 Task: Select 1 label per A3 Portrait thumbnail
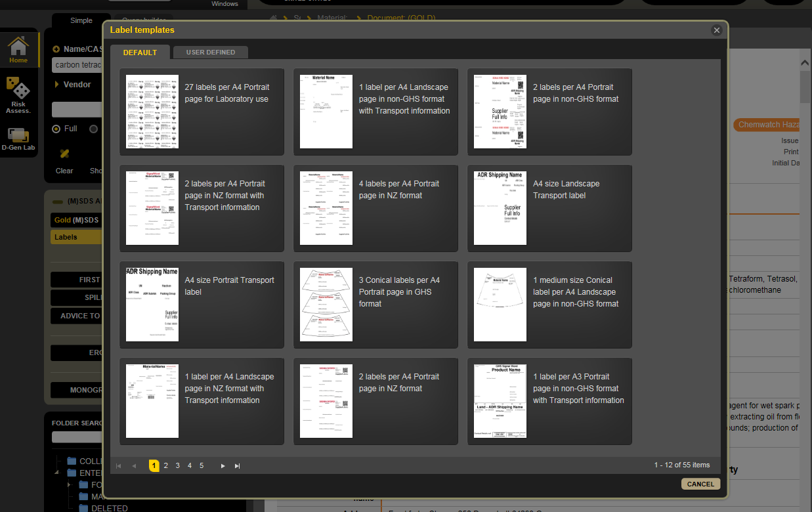point(500,401)
